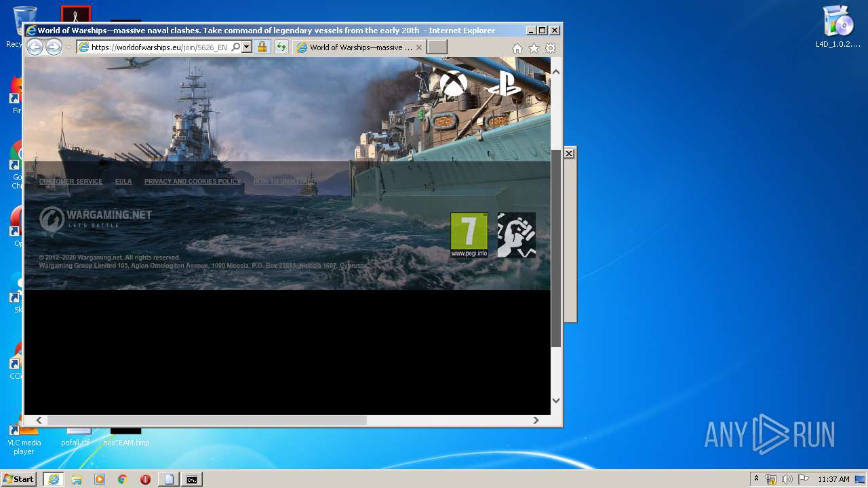The image size is (868, 488).
Task: Select the nosTEAM.bmp desktop file
Action: (126, 436)
